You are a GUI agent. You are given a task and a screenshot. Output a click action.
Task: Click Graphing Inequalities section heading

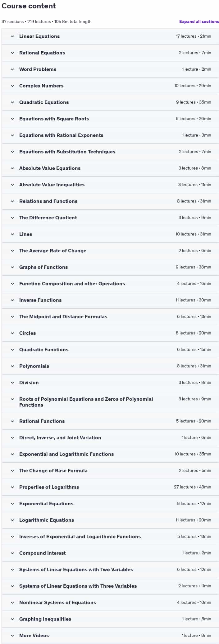[x=45, y=619]
